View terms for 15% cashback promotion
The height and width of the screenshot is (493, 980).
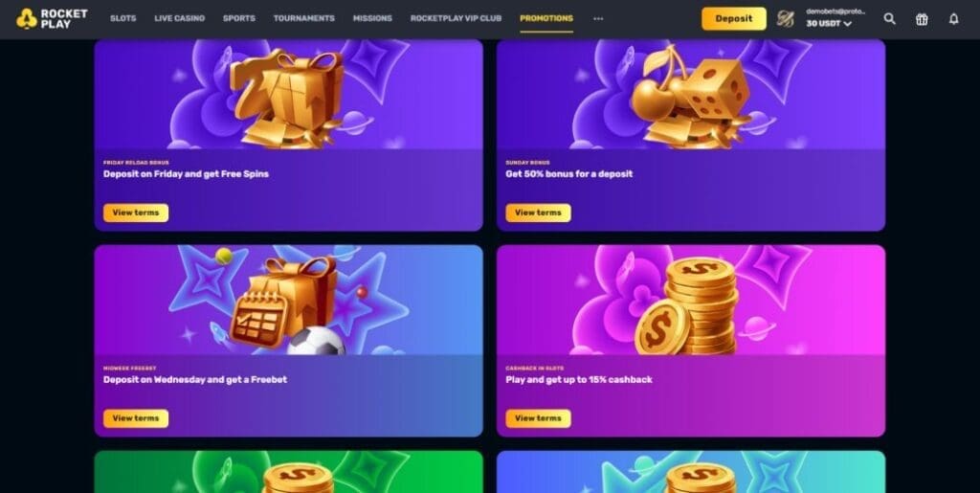click(x=538, y=418)
